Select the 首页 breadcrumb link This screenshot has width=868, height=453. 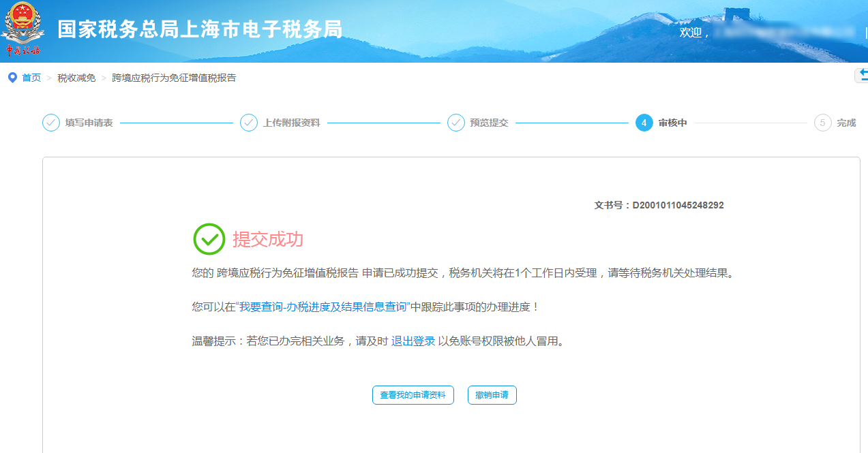[30, 77]
